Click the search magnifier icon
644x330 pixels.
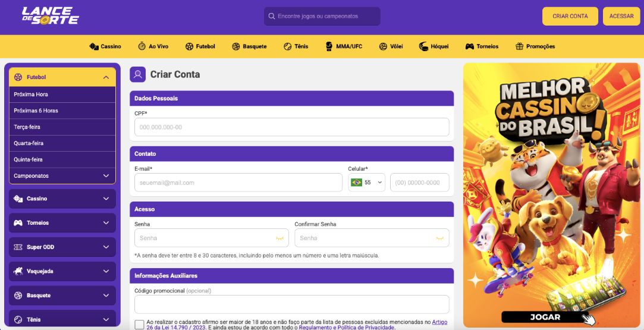(x=272, y=17)
